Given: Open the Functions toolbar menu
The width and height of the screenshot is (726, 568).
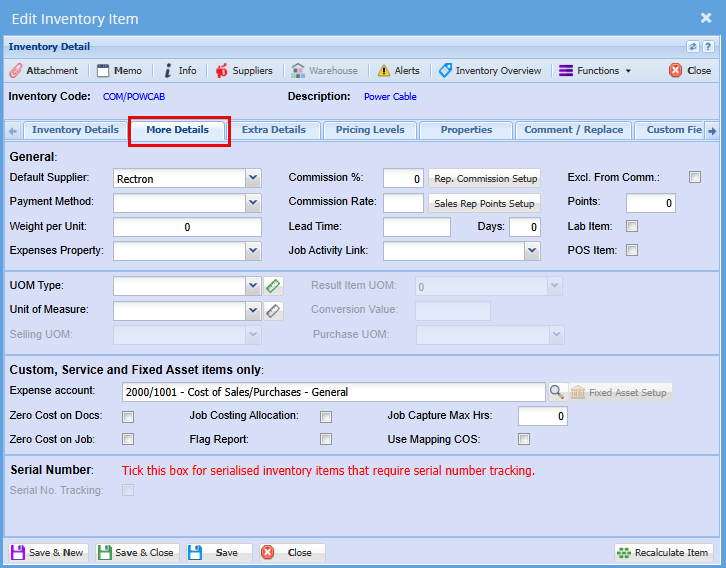Looking at the screenshot, I should tap(595, 71).
